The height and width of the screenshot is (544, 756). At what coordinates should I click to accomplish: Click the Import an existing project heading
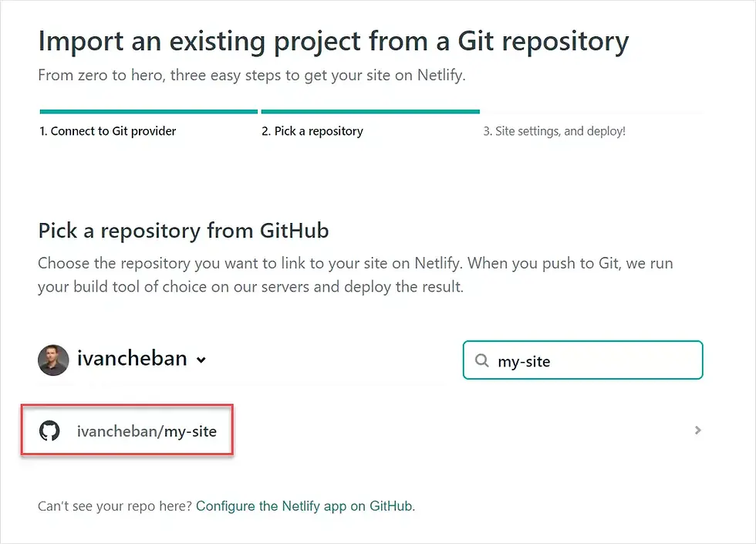(333, 42)
